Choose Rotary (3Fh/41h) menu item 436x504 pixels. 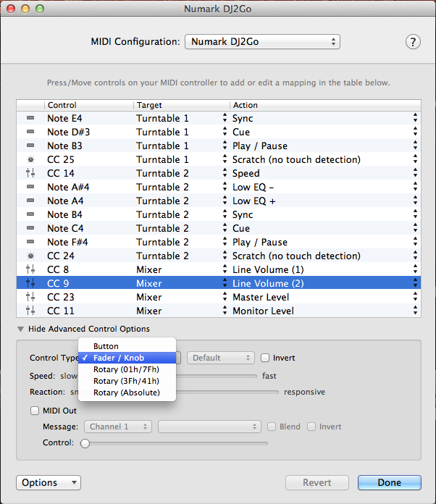127,381
